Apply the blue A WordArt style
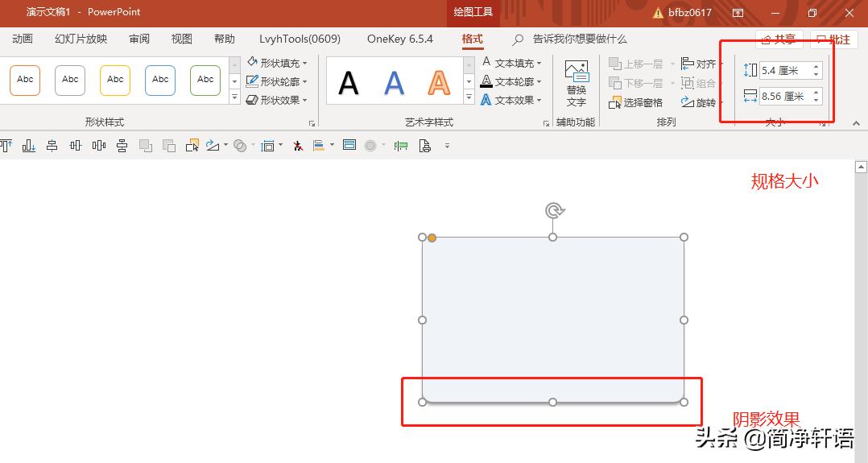The height and width of the screenshot is (463, 868). tap(394, 82)
